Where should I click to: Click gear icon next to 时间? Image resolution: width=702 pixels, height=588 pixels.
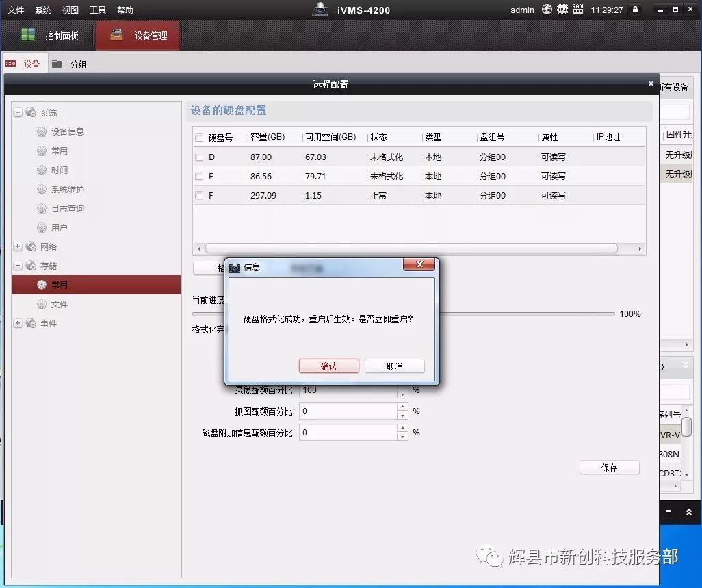42,170
